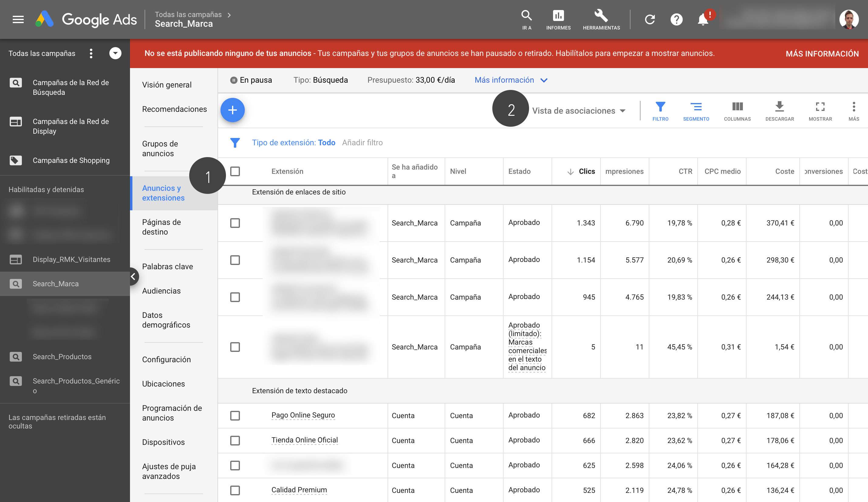
Task: Open the Tipo de extensión: Todo filter
Action: click(293, 143)
